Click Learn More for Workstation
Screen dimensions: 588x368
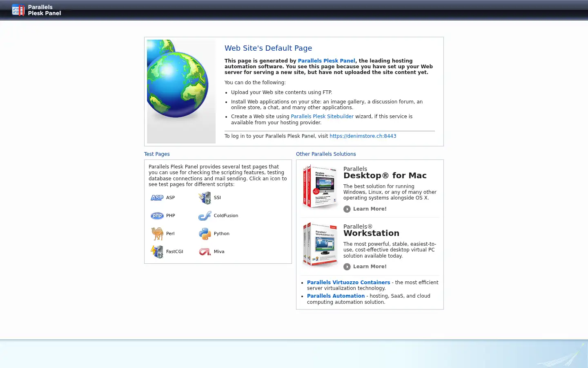(x=370, y=267)
